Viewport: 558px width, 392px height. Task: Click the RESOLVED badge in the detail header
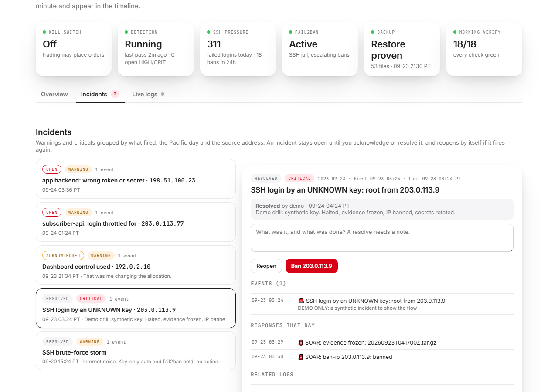pyautogui.click(x=266, y=179)
